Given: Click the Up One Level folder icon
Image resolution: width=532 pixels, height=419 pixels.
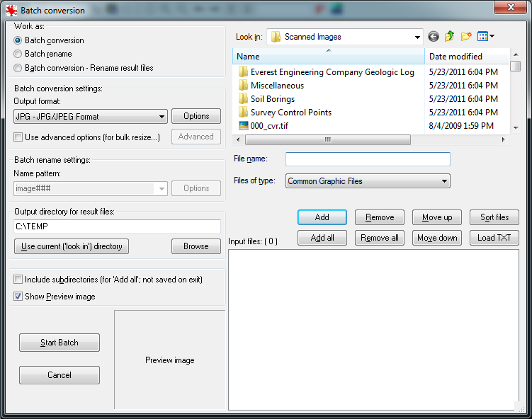Looking at the screenshot, I should (x=449, y=36).
